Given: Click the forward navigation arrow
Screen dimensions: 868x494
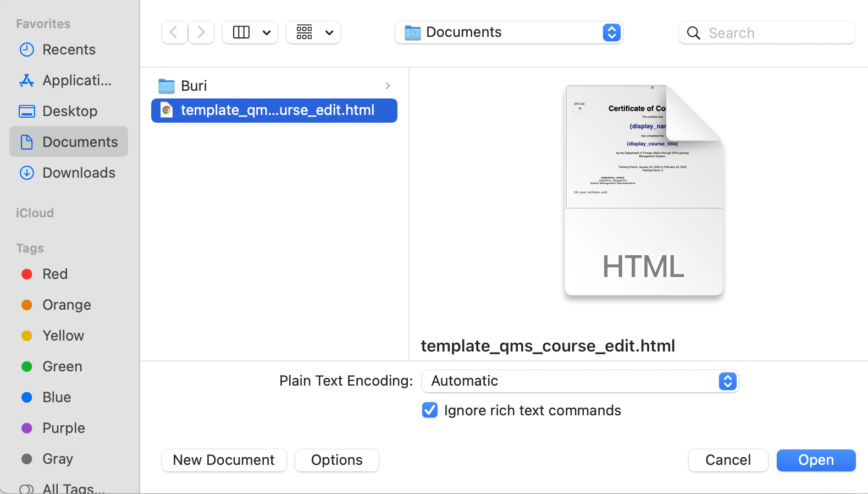Looking at the screenshot, I should (x=201, y=32).
